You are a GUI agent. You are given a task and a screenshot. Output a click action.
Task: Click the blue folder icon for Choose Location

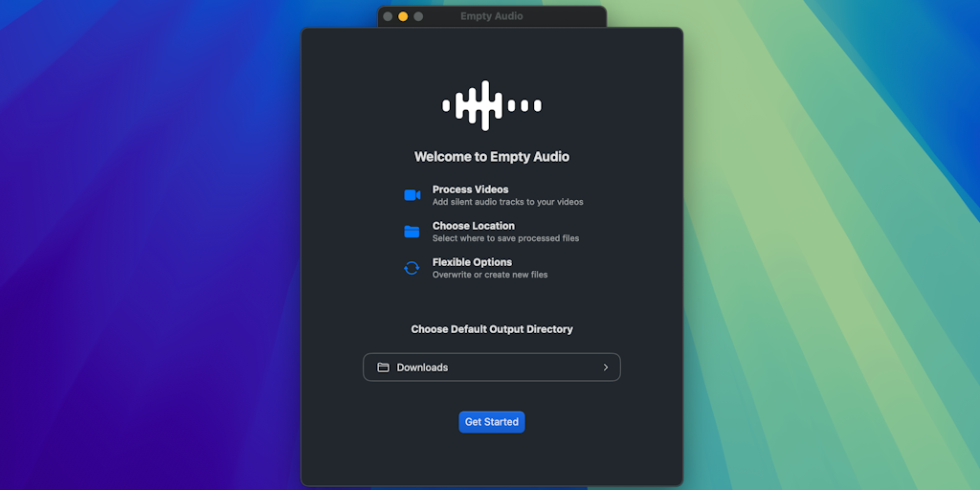(x=412, y=232)
